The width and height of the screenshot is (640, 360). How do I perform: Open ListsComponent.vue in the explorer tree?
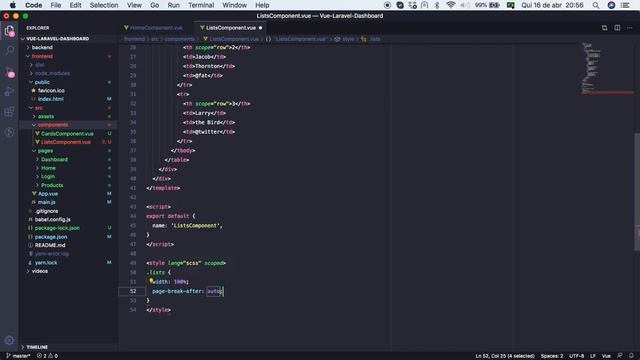point(66,142)
